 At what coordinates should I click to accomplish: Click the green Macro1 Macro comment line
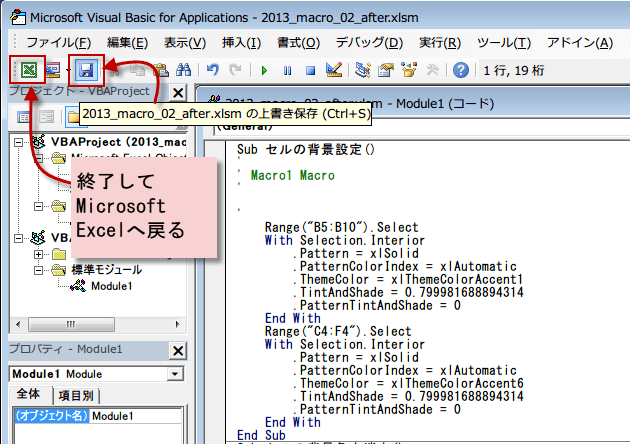(x=292, y=175)
